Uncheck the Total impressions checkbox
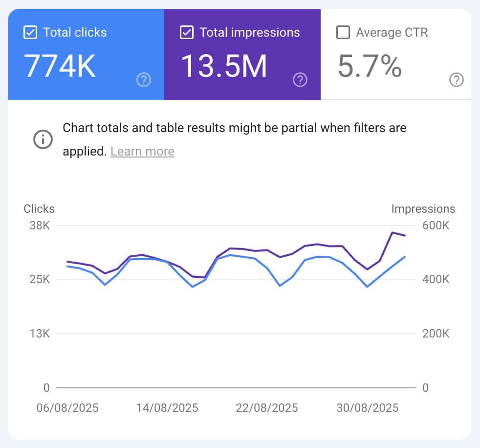 pyautogui.click(x=186, y=33)
